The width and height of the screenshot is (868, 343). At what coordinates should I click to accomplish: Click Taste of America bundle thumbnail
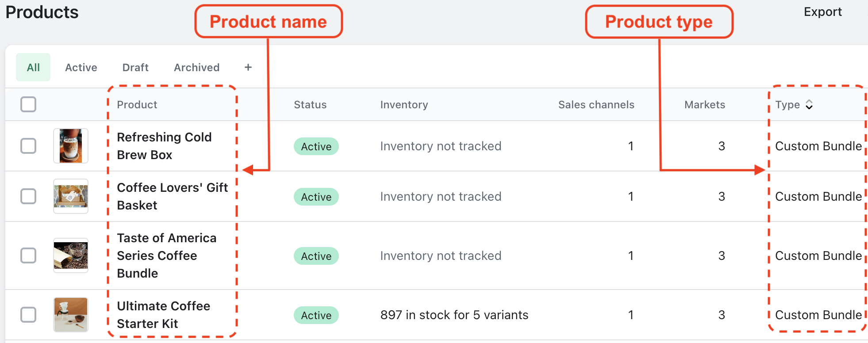(x=71, y=255)
